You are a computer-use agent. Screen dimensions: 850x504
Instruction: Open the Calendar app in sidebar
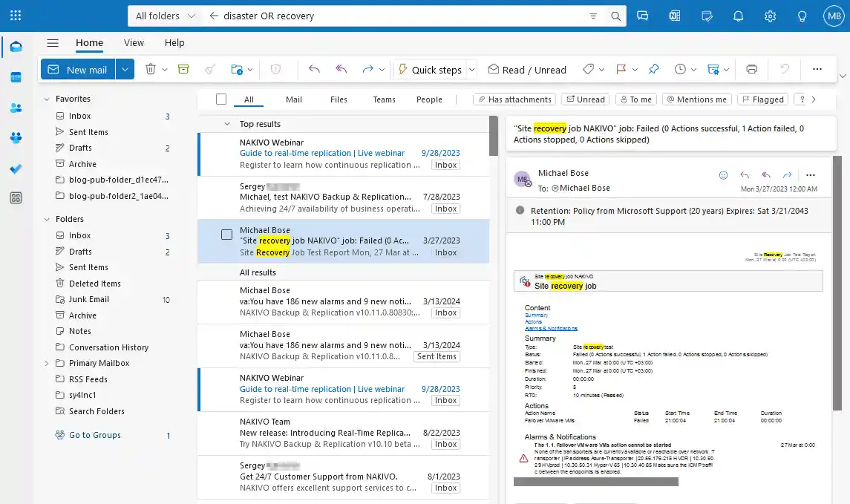point(16,77)
